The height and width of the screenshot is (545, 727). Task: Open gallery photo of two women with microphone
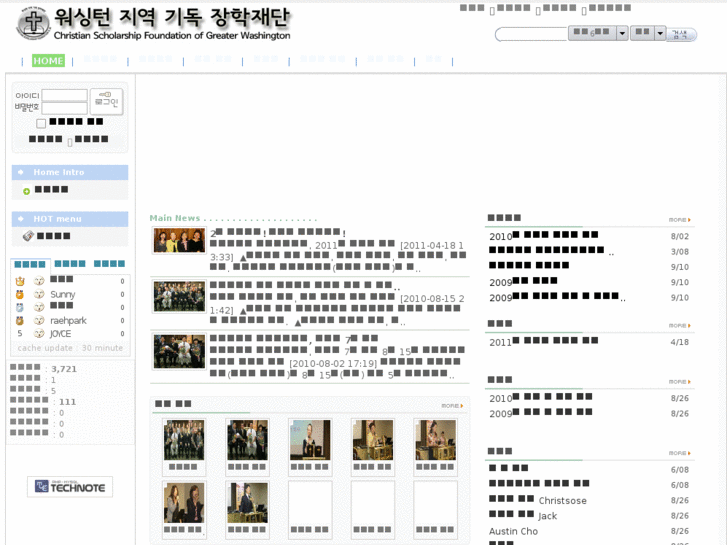click(x=184, y=503)
